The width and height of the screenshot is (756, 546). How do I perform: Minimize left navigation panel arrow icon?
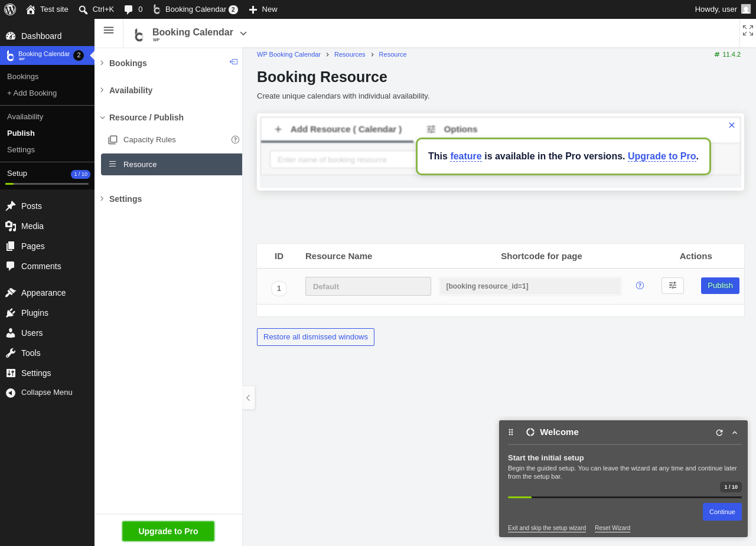pos(234,62)
